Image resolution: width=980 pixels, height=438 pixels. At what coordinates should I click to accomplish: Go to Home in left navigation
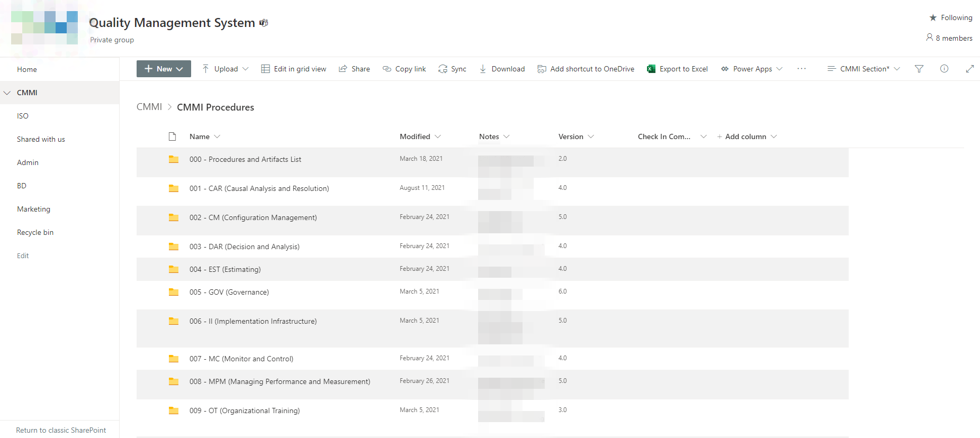coord(27,69)
